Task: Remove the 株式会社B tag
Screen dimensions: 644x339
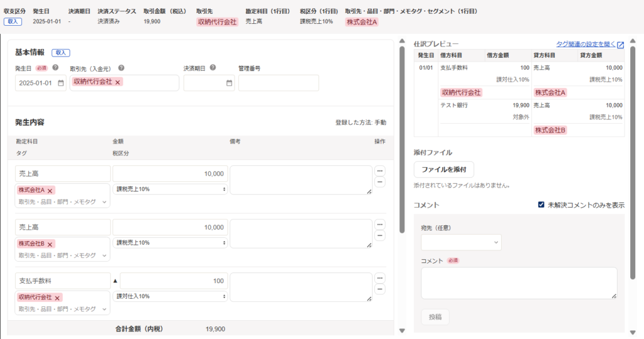Action: click(50, 244)
